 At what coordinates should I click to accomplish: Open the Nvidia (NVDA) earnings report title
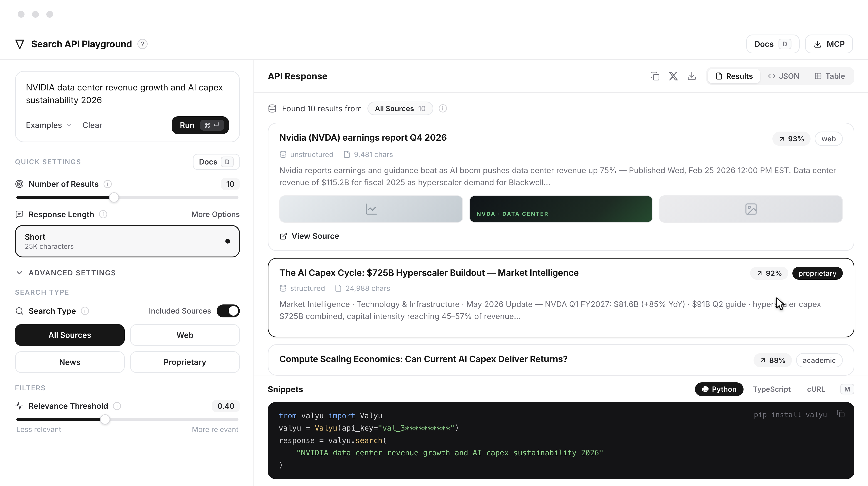(363, 138)
